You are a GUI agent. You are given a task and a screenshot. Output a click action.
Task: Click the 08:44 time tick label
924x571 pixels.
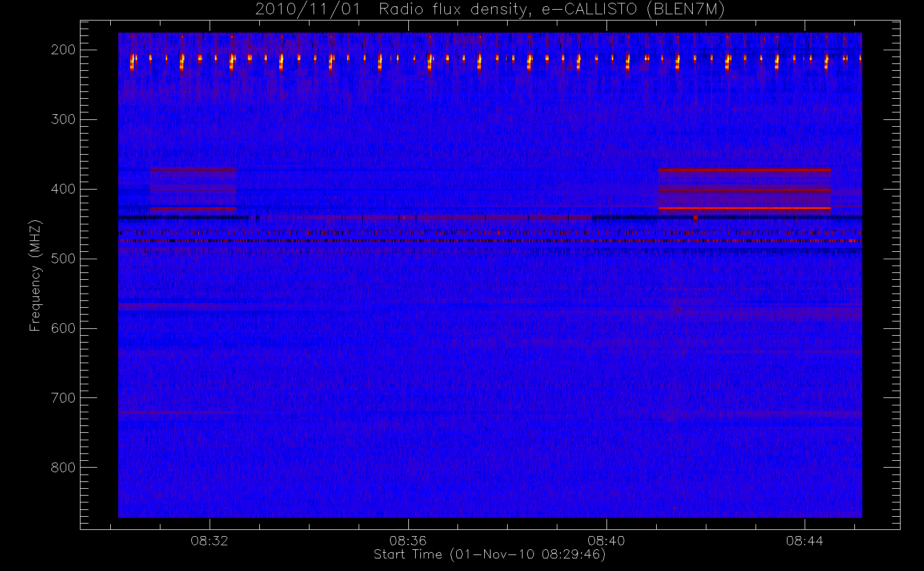[805, 541]
